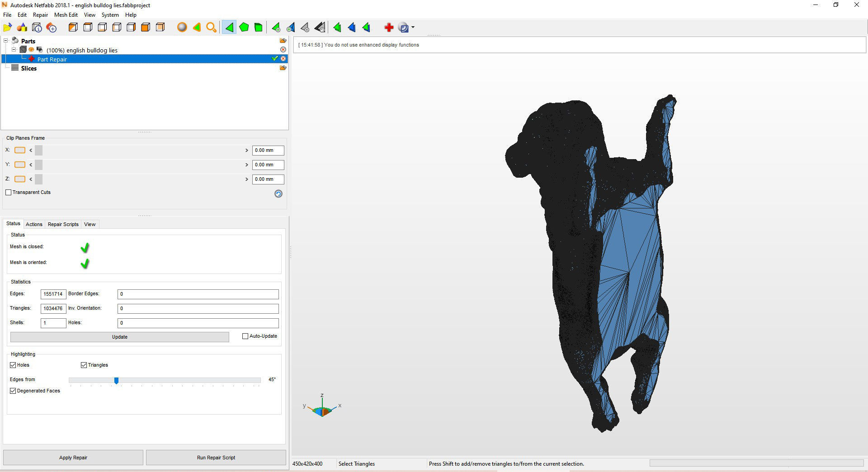Screen dimensions: 868x472
Task: Click the view cube with diagonal orange face
Action: (x=73, y=28)
